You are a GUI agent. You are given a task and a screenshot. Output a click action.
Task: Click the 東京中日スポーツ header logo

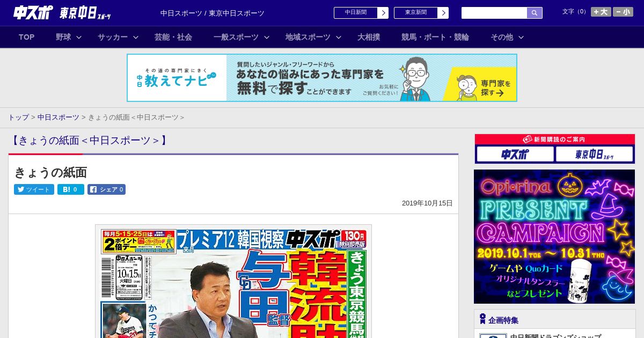coord(86,13)
